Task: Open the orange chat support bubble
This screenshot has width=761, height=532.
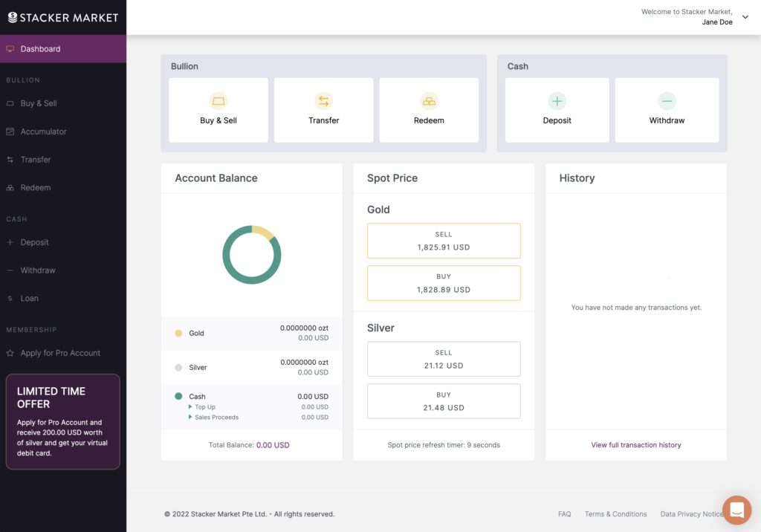Action: point(736,510)
